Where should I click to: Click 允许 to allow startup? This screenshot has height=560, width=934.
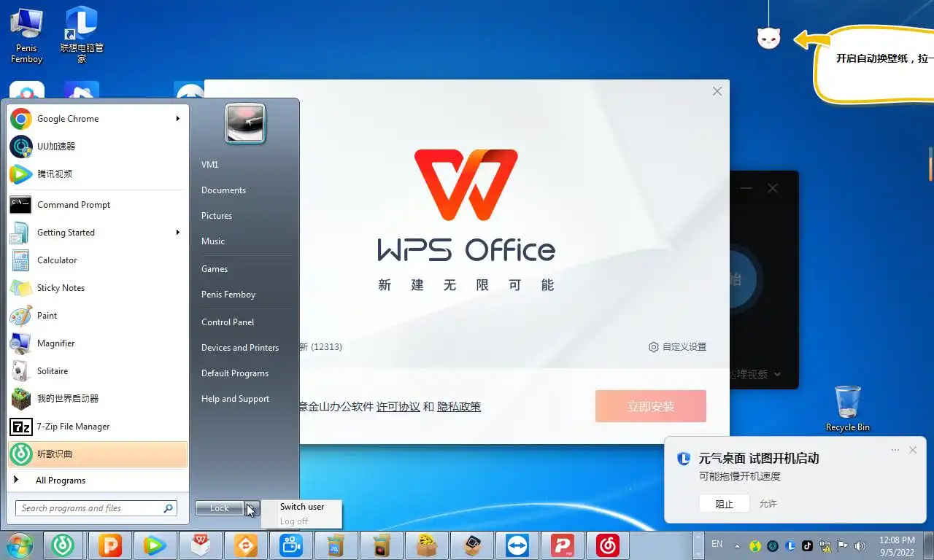(768, 504)
